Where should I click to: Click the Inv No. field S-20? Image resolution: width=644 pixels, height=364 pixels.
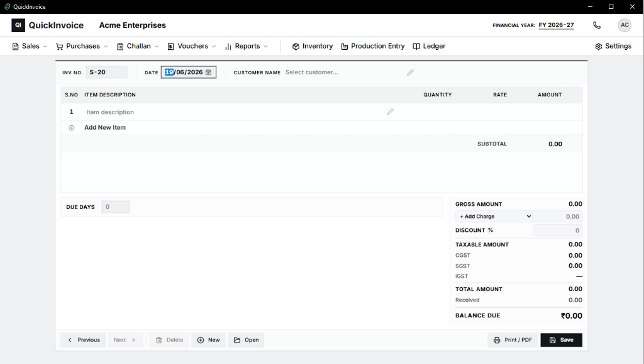106,72
